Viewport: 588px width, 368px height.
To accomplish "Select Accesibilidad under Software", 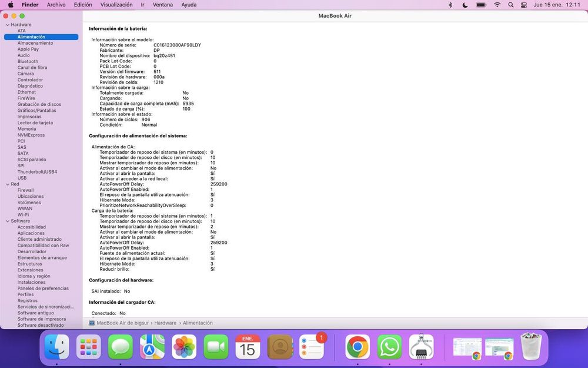I will pyautogui.click(x=32, y=227).
